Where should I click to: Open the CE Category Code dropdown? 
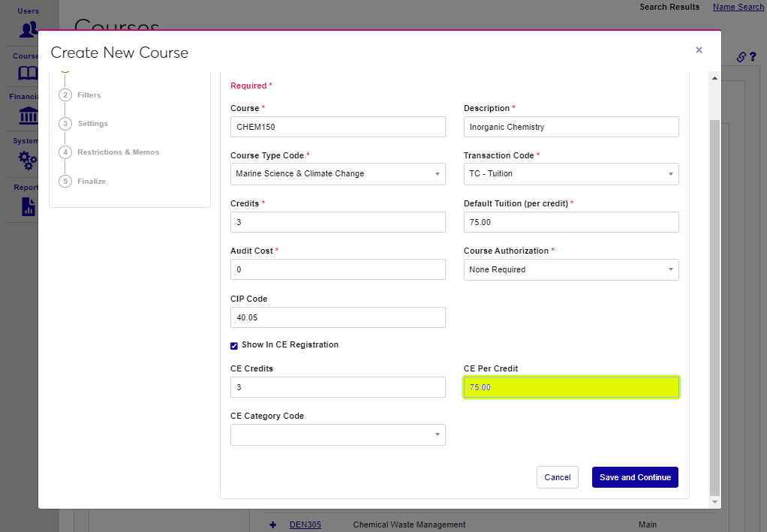point(338,435)
